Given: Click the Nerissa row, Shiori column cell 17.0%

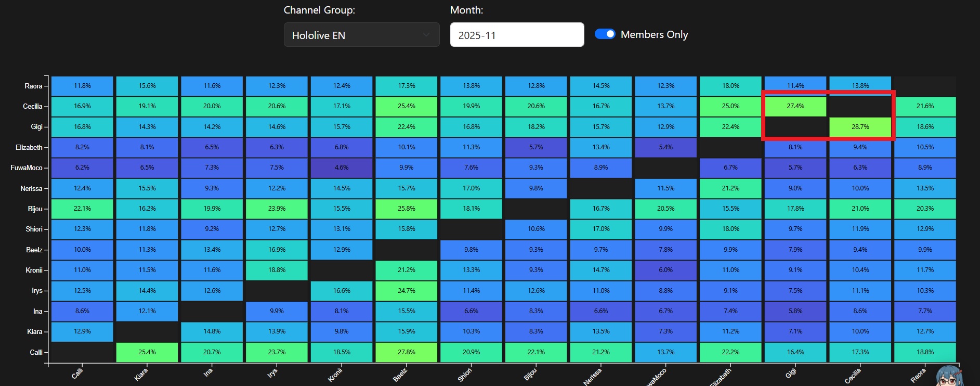Looking at the screenshot, I should 472,188.
